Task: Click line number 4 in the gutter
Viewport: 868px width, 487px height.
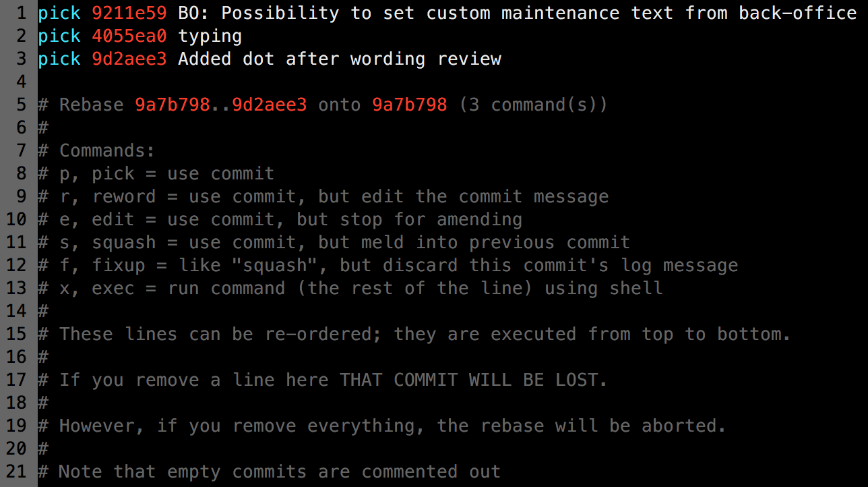Action: coord(20,82)
